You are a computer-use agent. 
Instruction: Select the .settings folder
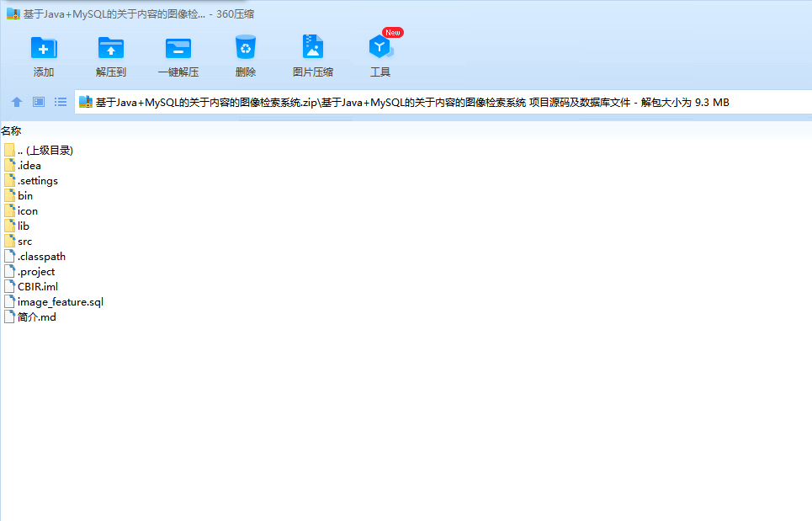point(31,180)
